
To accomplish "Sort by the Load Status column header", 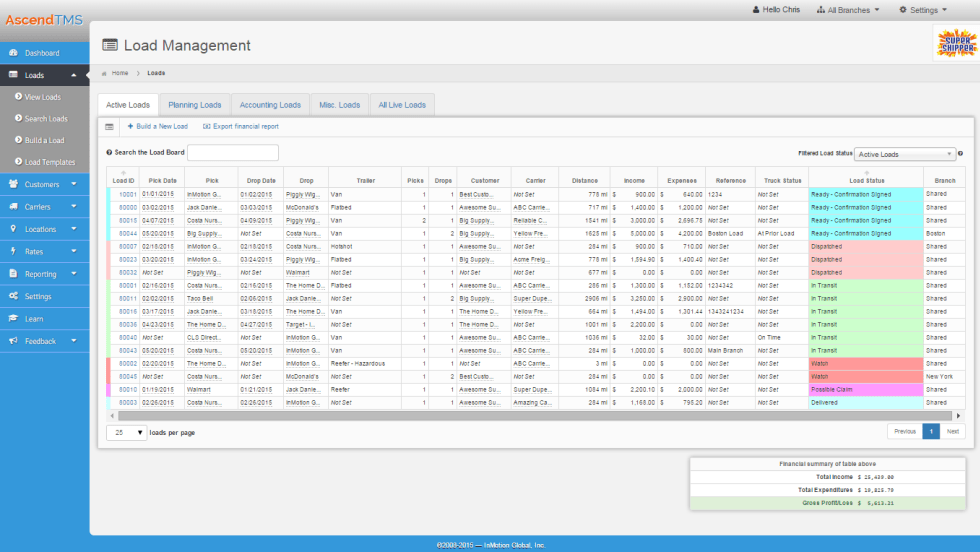I will point(866,178).
